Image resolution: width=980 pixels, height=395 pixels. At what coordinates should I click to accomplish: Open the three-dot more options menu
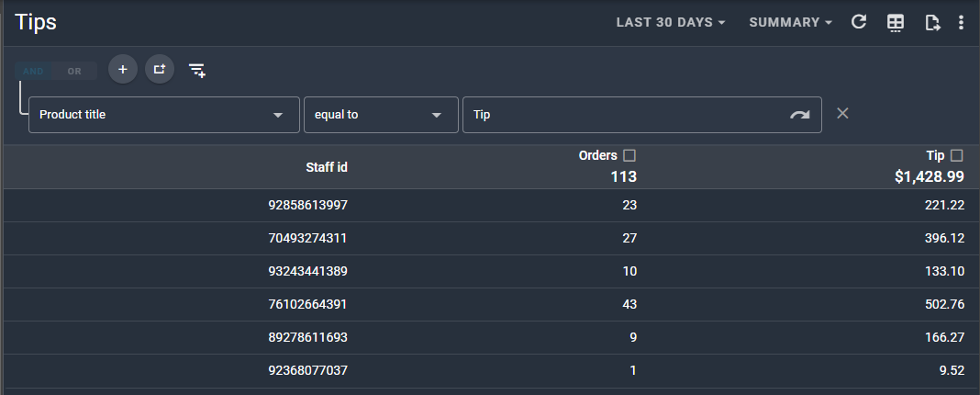point(961,23)
